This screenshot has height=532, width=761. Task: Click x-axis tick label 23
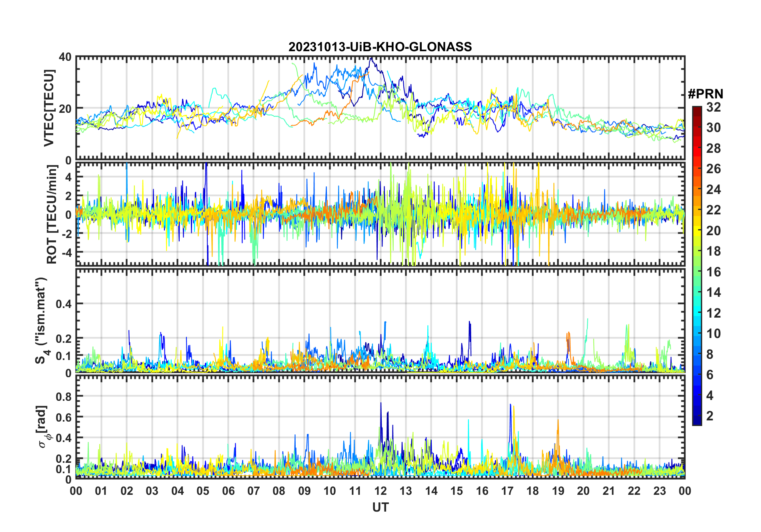coord(659,491)
